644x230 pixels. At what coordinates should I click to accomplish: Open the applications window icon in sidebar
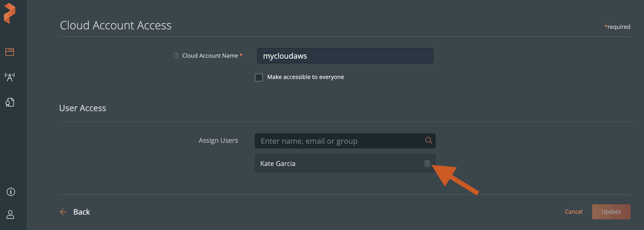pos(10,52)
